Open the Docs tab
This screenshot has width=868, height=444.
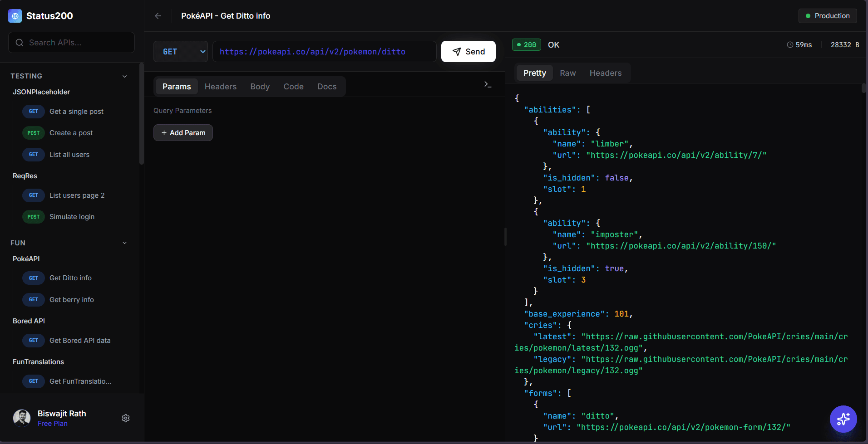(x=327, y=87)
